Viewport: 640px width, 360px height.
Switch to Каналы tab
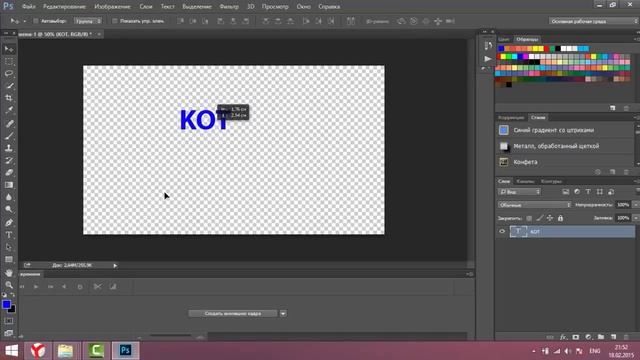coord(525,181)
